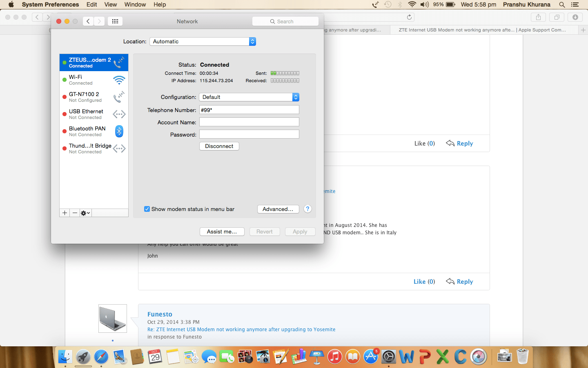The image size is (588, 368).
Task: Add a new network service
Action: coord(65,213)
